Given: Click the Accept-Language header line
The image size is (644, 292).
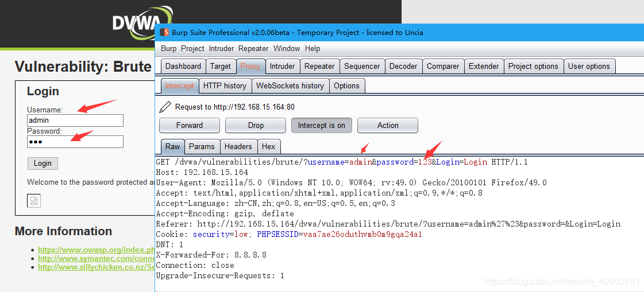Looking at the screenshot, I should click(x=276, y=204).
